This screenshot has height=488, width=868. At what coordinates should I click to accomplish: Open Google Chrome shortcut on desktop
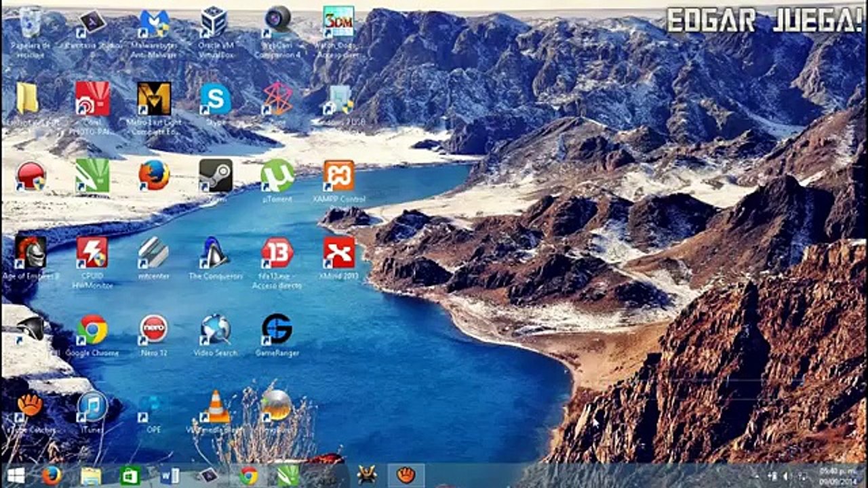(x=92, y=329)
